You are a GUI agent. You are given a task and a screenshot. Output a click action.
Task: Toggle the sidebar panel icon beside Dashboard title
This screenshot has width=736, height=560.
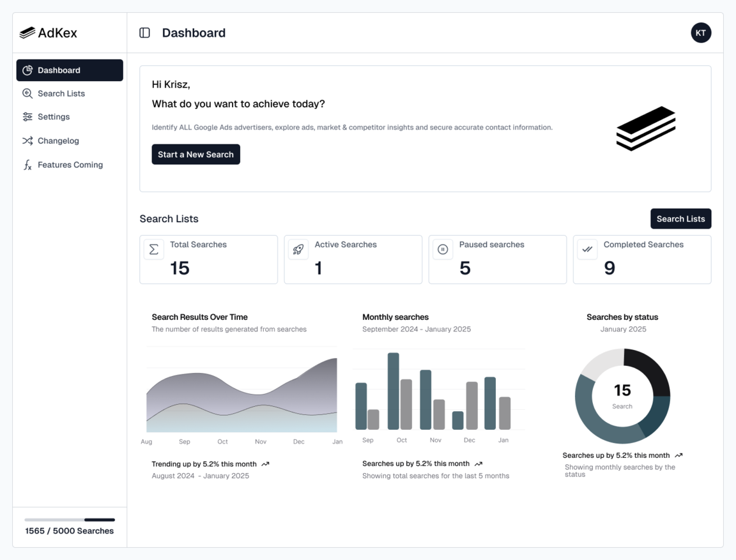tap(143, 33)
